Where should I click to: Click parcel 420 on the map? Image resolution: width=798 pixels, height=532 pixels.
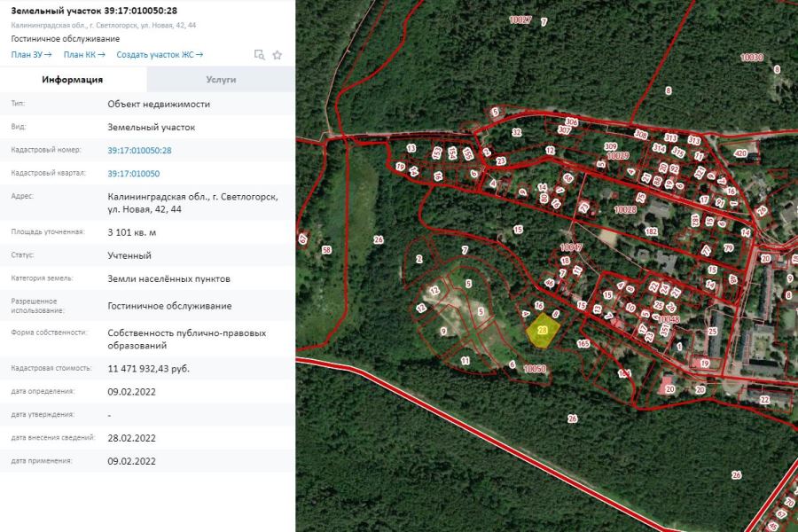(x=740, y=153)
